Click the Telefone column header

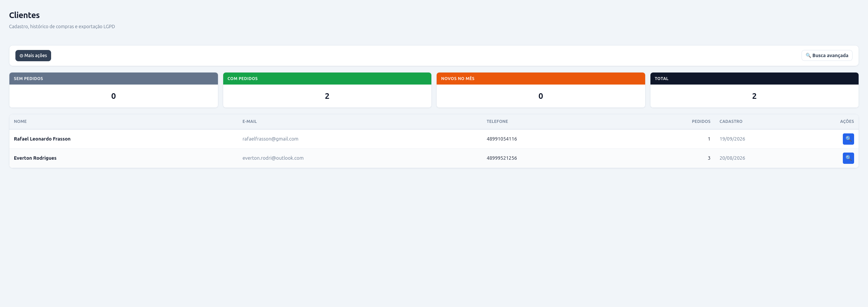[x=497, y=121]
